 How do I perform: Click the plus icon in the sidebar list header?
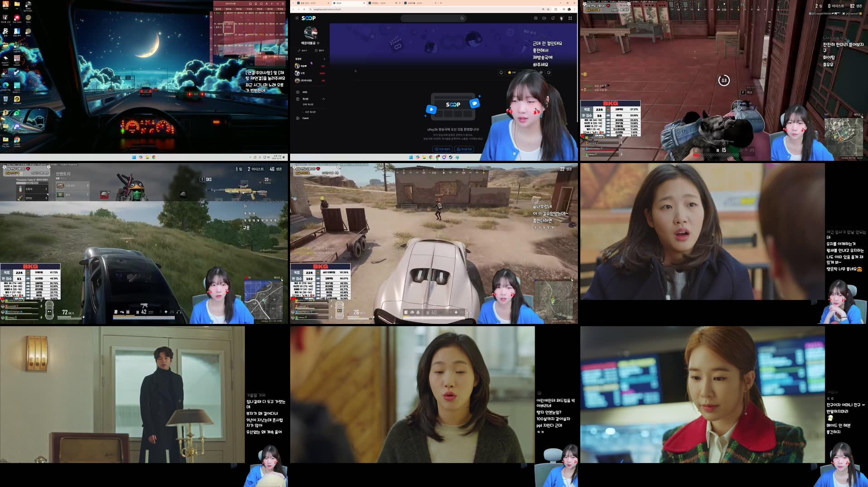(x=324, y=59)
